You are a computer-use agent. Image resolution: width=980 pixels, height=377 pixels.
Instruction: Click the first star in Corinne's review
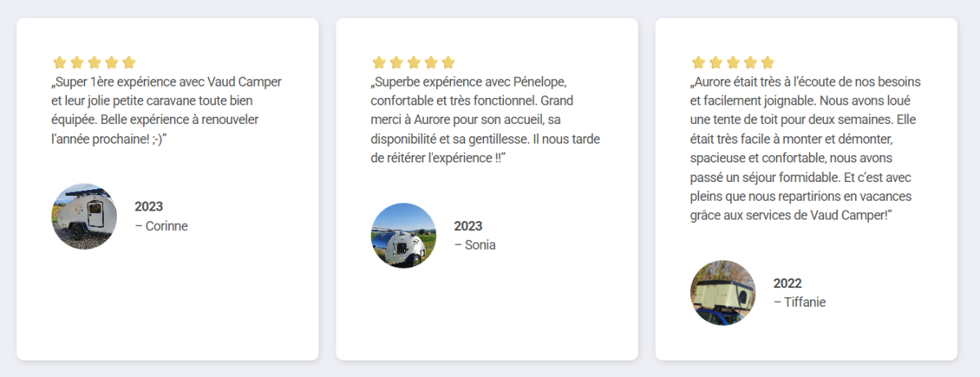[60, 62]
